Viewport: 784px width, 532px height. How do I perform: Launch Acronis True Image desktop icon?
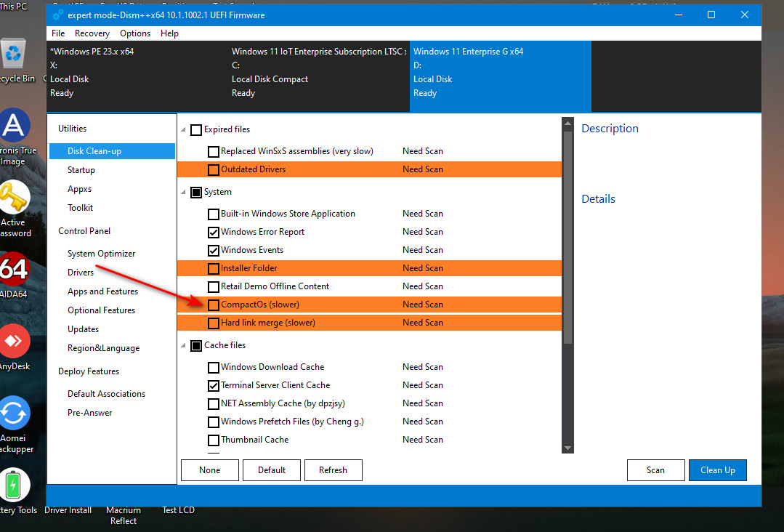[14, 124]
